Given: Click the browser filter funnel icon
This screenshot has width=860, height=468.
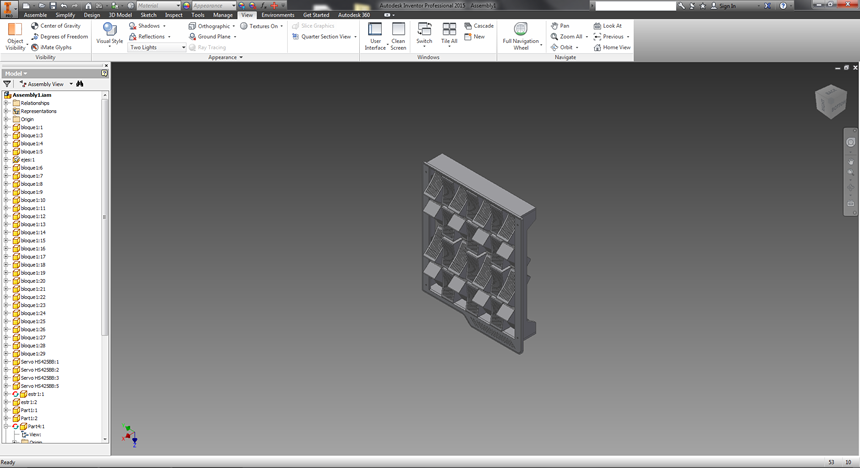Looking at the screenshot, I should pos(7,84).
